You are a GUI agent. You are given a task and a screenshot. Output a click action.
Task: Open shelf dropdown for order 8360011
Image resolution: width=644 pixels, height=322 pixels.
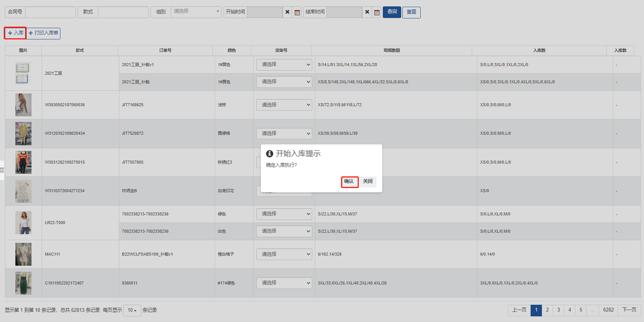point(284,283)
